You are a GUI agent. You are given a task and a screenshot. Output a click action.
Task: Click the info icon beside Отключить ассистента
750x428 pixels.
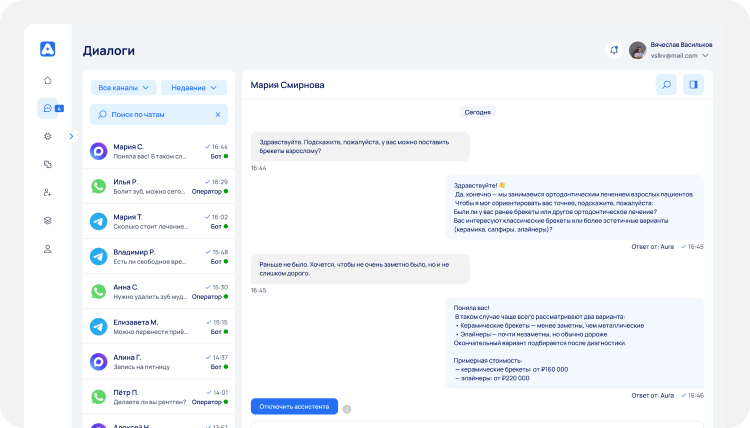(x=347, y=409)
